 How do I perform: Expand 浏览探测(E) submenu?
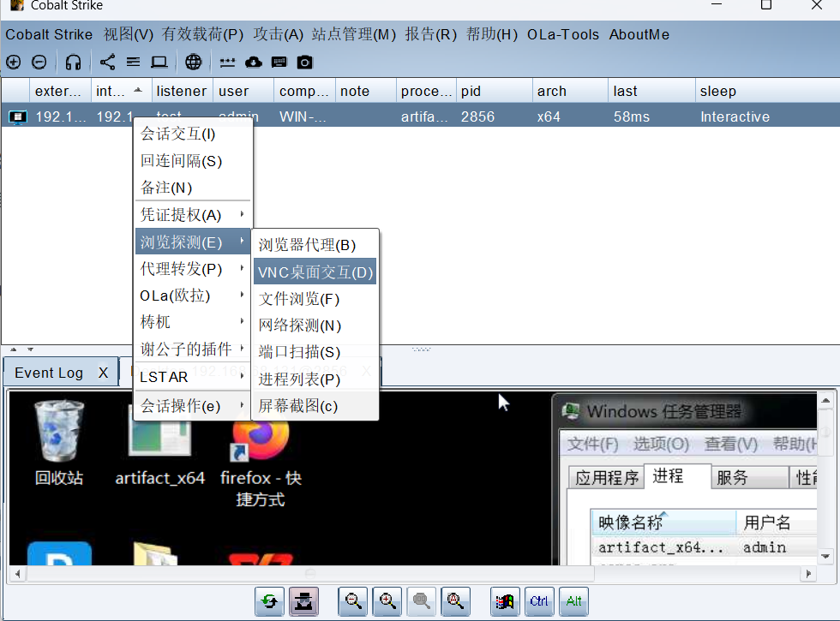pyautogui.click(x=193, y=242)
